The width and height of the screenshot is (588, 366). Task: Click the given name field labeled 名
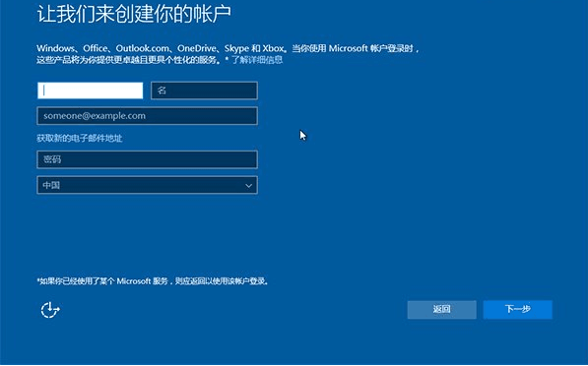click(x=204, y=91)
